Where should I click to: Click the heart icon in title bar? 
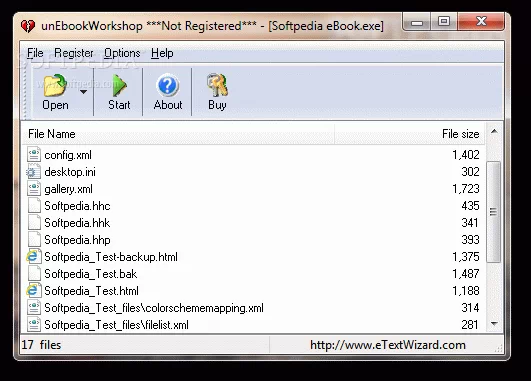coord(27,26)
